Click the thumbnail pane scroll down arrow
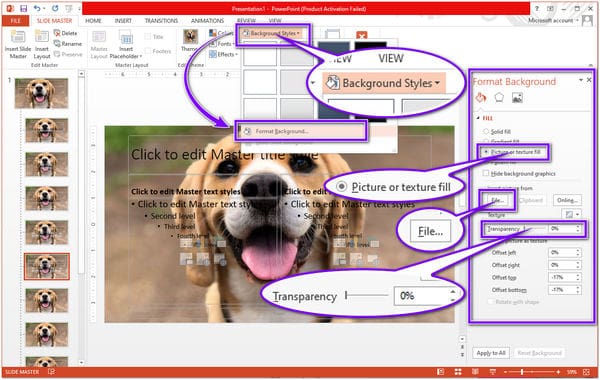600x380 pixels. click(81, 362)
